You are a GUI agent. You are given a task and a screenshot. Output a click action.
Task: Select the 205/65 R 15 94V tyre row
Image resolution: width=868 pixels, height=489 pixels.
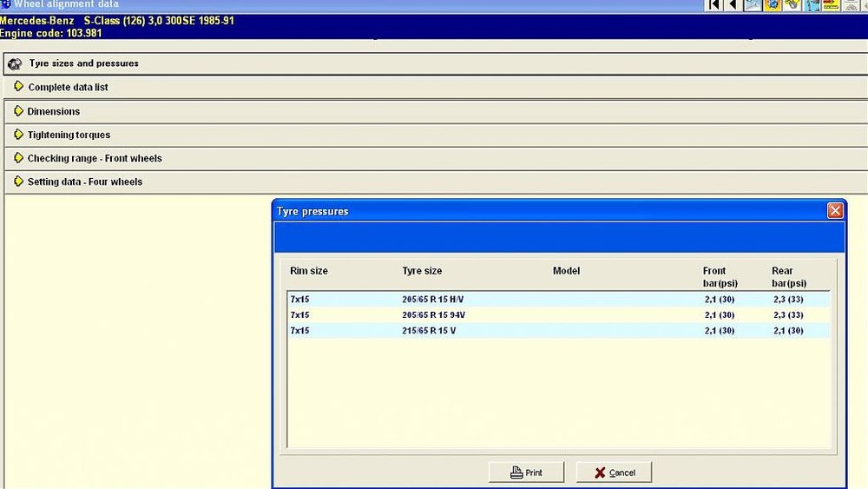coord(558,314)
